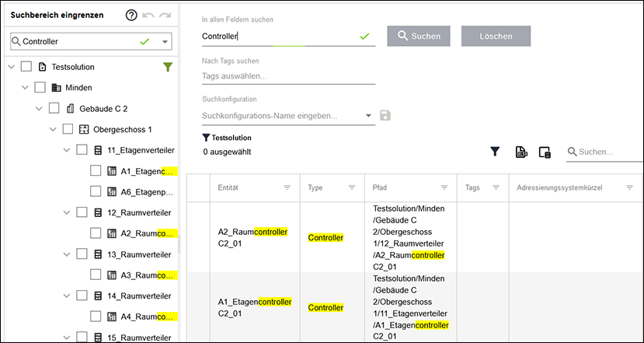This screenshot has height=343, width=644.
Task: Click the green funnel filter beside Testsolution
Action: click(168, 67)
